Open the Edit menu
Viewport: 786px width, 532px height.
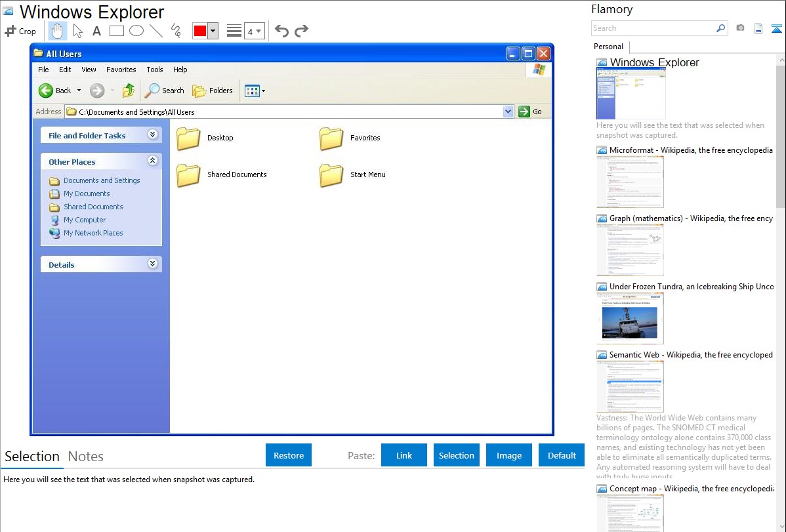point(65,70)
